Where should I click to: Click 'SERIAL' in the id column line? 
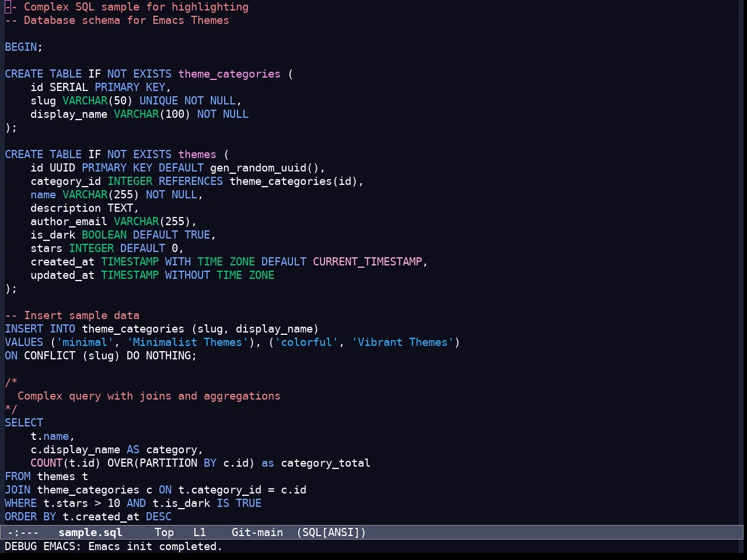69,87
